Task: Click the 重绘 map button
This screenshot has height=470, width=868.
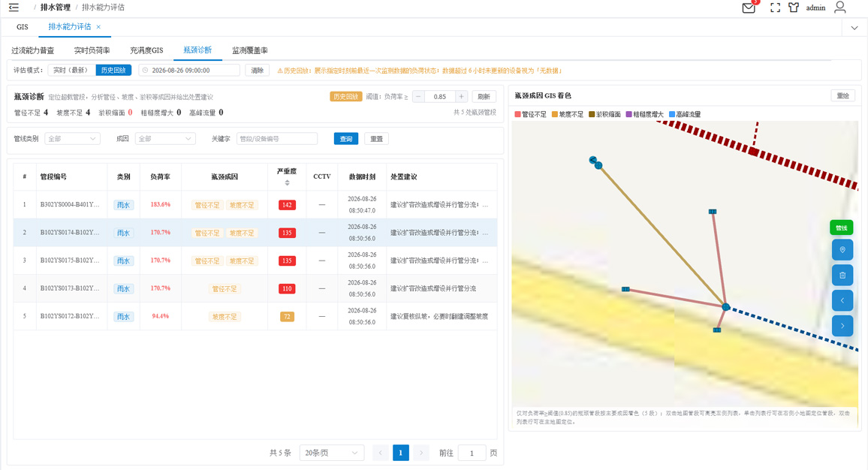Action: click(x=842, y=96)
